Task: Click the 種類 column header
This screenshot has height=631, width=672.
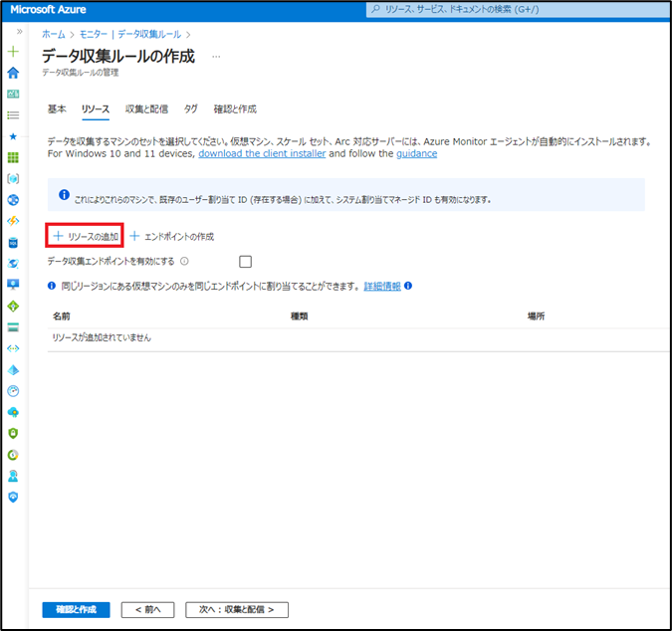Action: click(299, 316)
